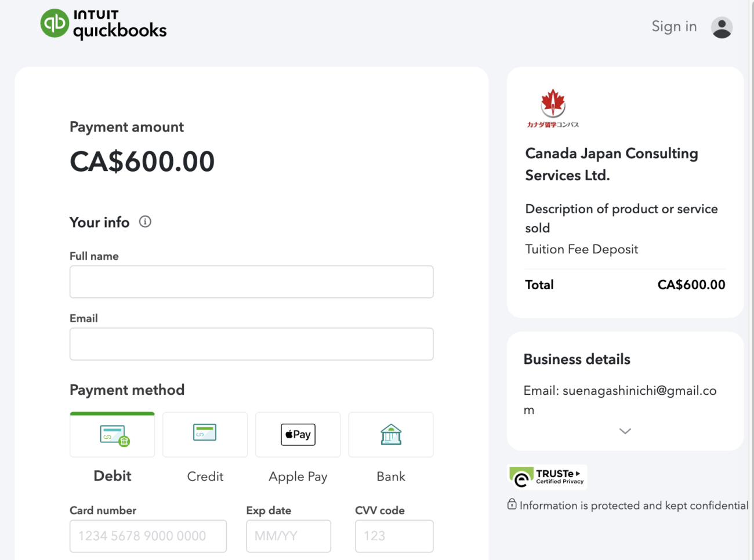Screen dimensions: 754x560
Task: Click the TRUSTe Certified Privacy badge
Action: point(548,477)
